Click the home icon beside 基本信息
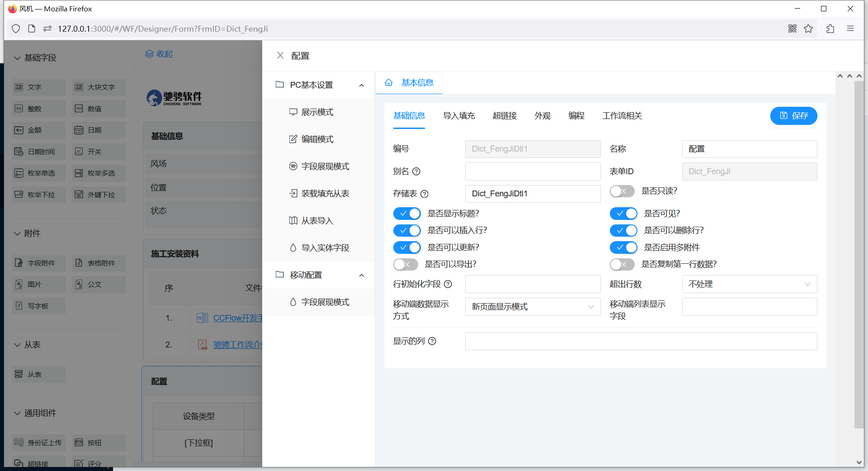This screenshot has height=471, width=868. [x=388, y=82]
